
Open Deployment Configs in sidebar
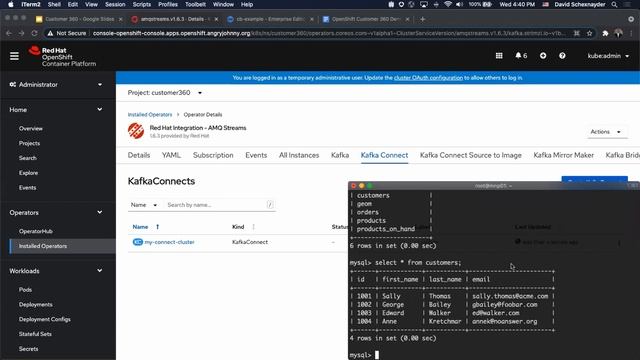[44, 319]
